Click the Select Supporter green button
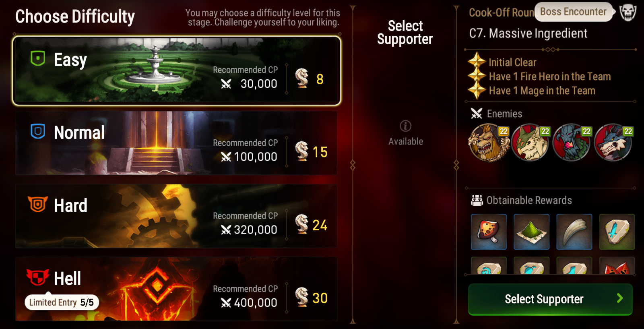 pyautogui.click(x=550, y=299)
